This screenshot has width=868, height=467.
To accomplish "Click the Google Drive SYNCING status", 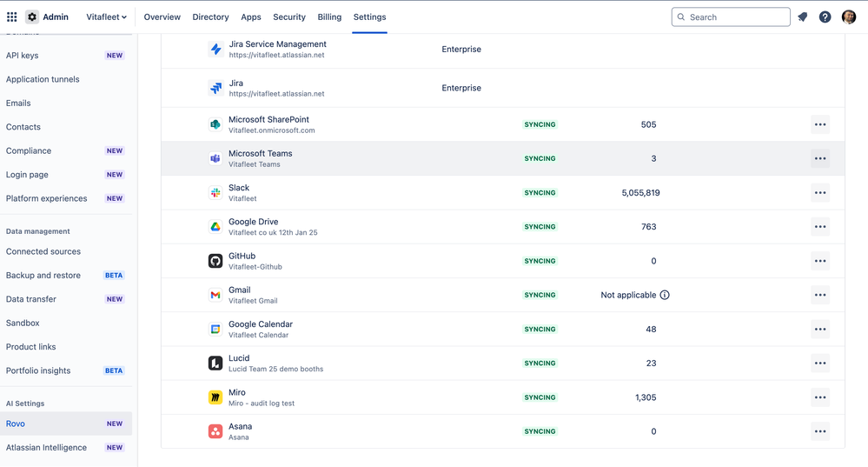I will coord(540,227).
